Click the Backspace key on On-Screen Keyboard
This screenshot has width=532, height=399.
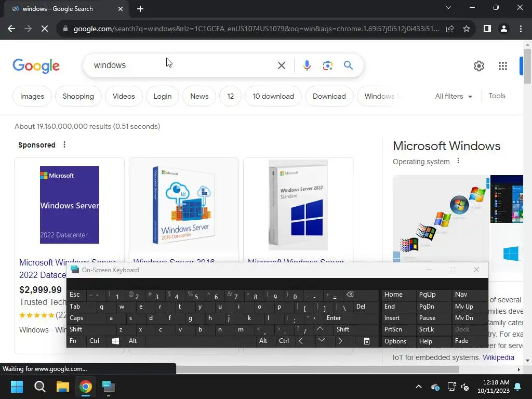(350, 295)
